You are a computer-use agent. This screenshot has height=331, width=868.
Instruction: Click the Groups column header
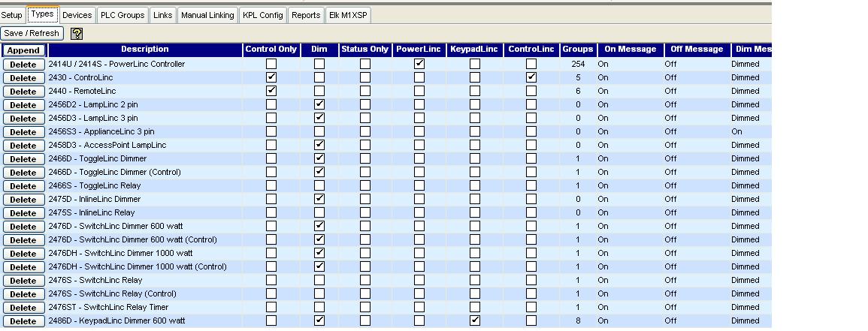tap(578, 50)
